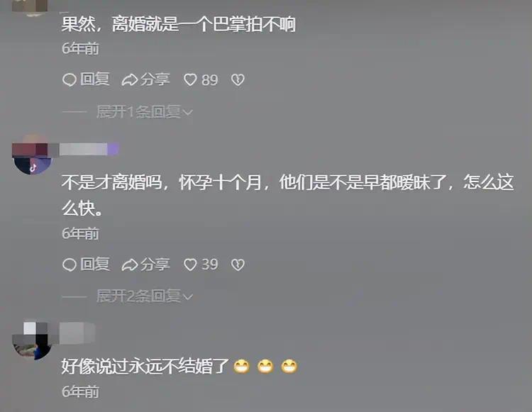This screenshot has width=532, height=412.
Task: Click the chevron next to 展开1条回复
Action: pos(188,112)
